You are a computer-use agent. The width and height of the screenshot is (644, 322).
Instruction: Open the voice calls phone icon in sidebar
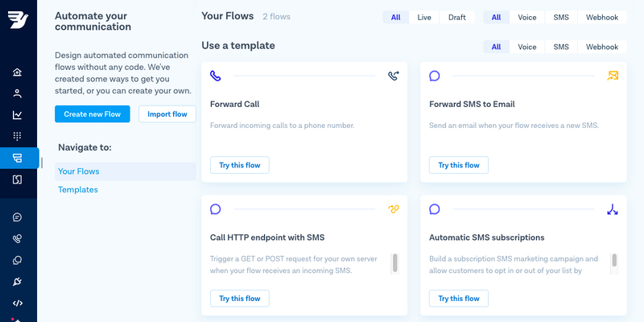click(x=17, y=239)
